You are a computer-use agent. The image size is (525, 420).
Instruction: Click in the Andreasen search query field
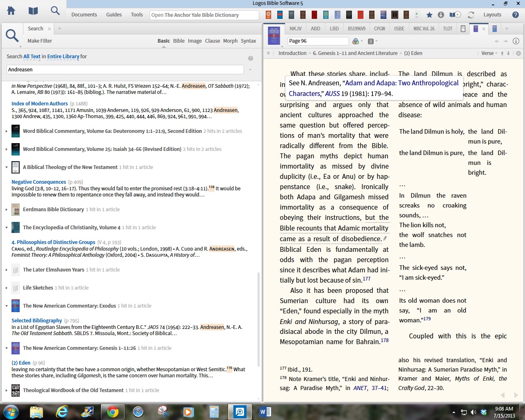click(125, 70)
